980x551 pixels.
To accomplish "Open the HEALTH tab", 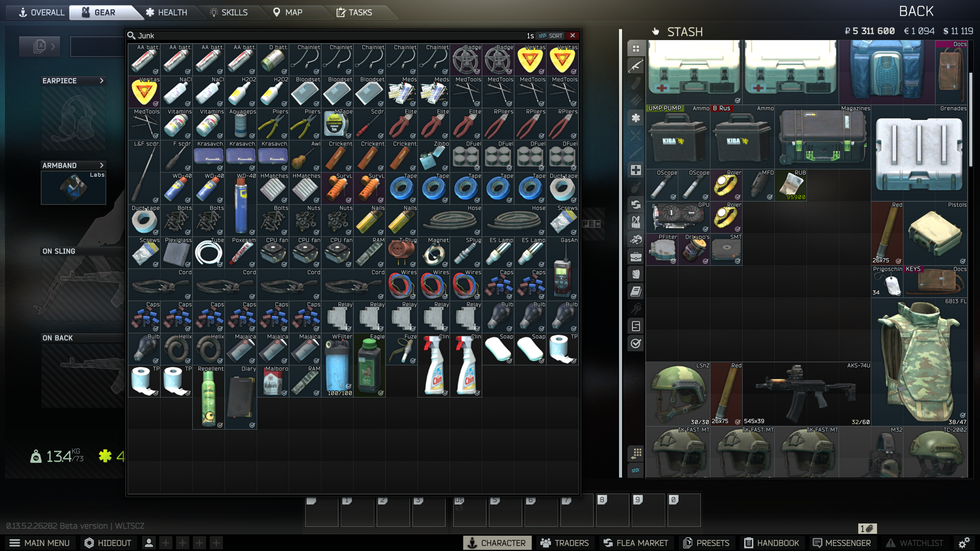I will pos(167,12).
